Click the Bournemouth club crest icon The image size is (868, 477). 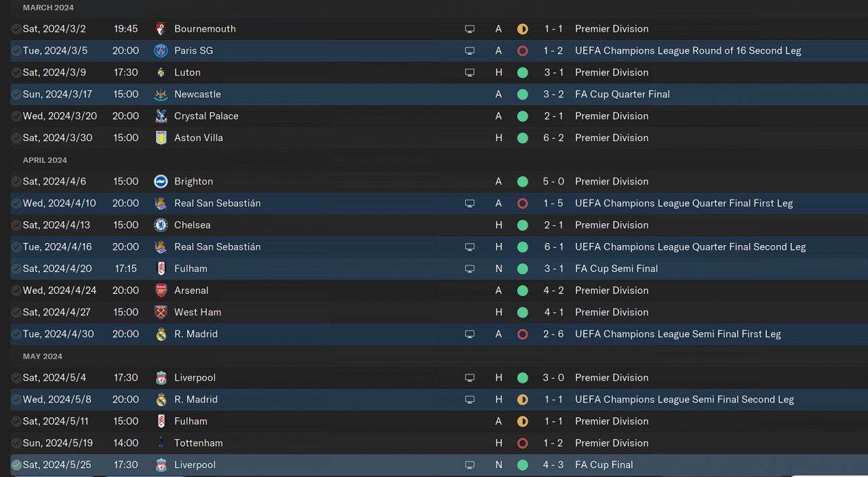click(161, 29)
